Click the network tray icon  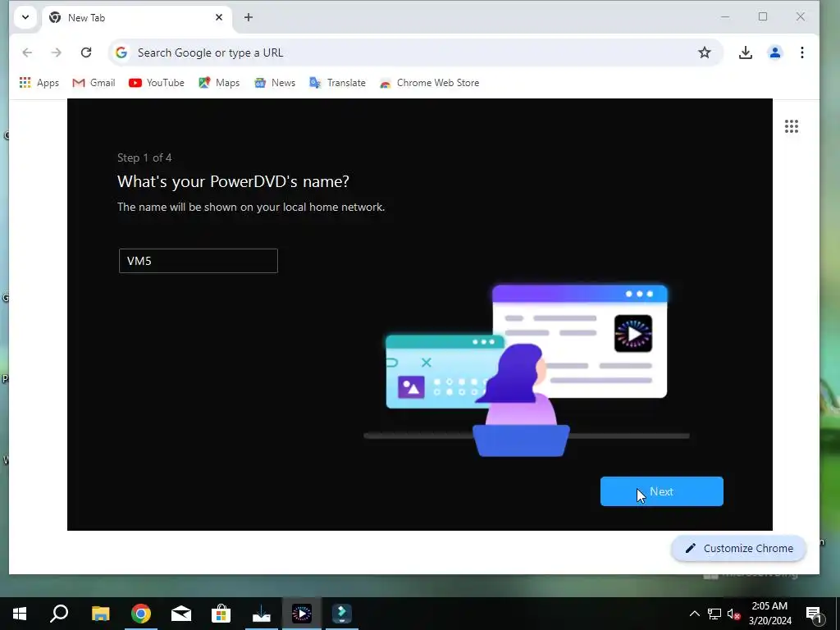(x=714, y=614)
